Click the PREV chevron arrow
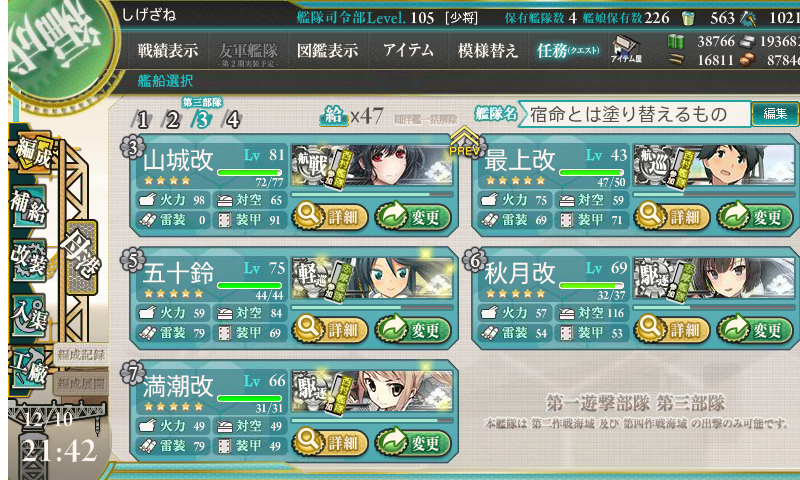This screenshot has width=800, height=480. click(464, 141)
